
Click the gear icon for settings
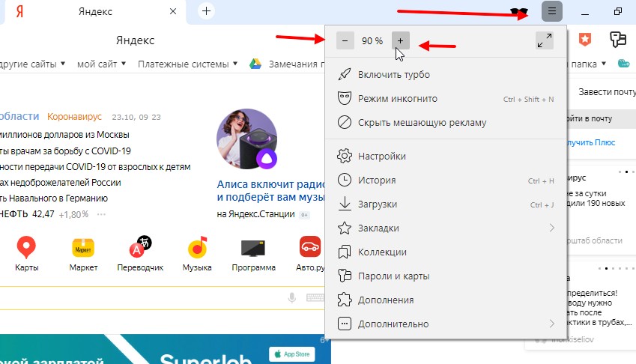pyautogui.click(x=345, y=156)
